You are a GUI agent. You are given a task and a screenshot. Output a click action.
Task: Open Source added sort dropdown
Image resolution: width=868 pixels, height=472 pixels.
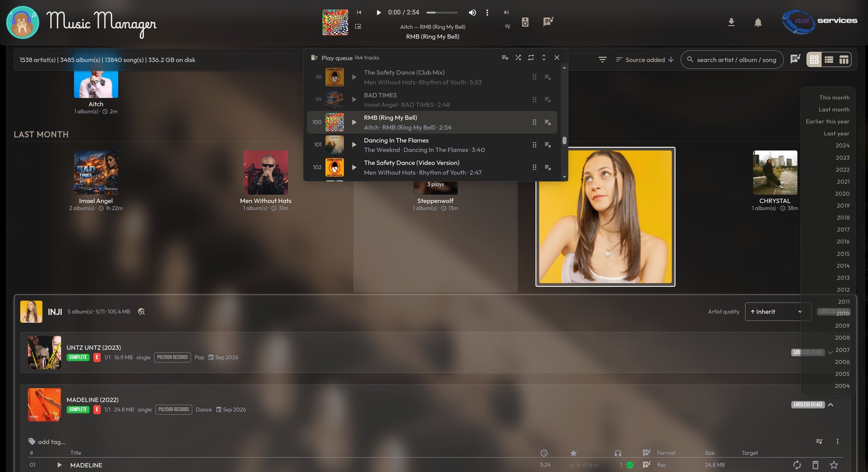coord(640,60)
